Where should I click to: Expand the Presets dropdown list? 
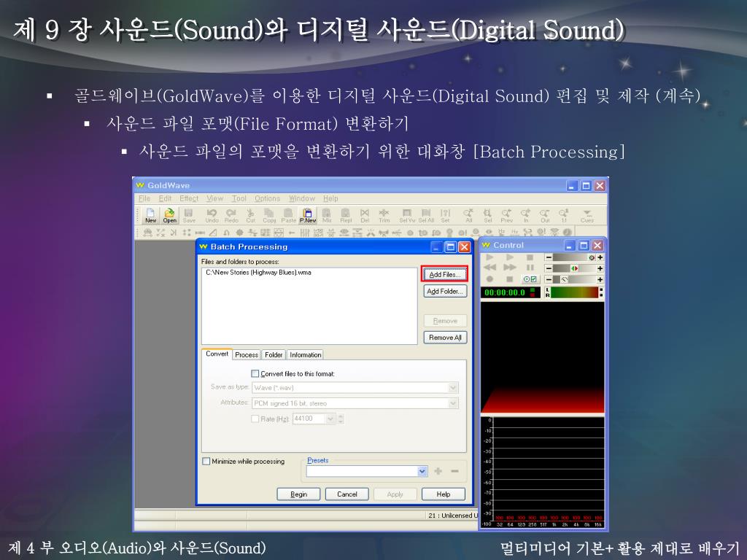coord(422,472)
